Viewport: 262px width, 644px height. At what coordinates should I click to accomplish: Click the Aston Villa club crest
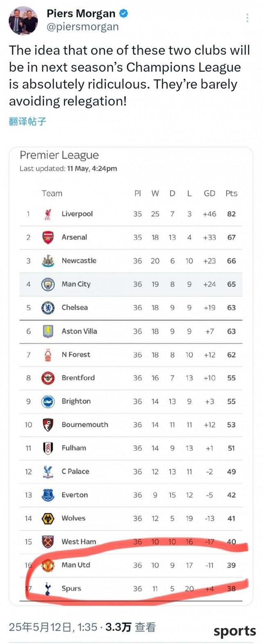48,331
